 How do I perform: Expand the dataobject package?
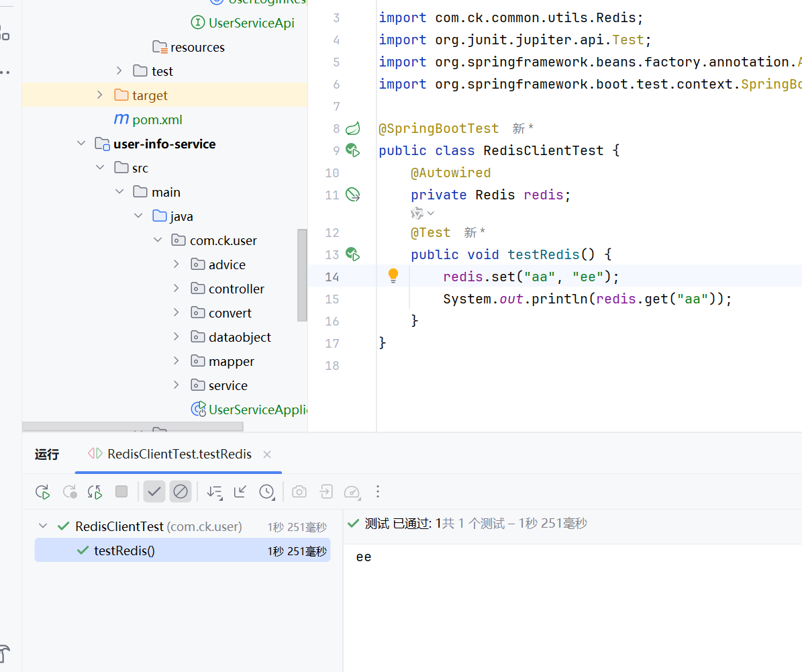coord(177,336)
